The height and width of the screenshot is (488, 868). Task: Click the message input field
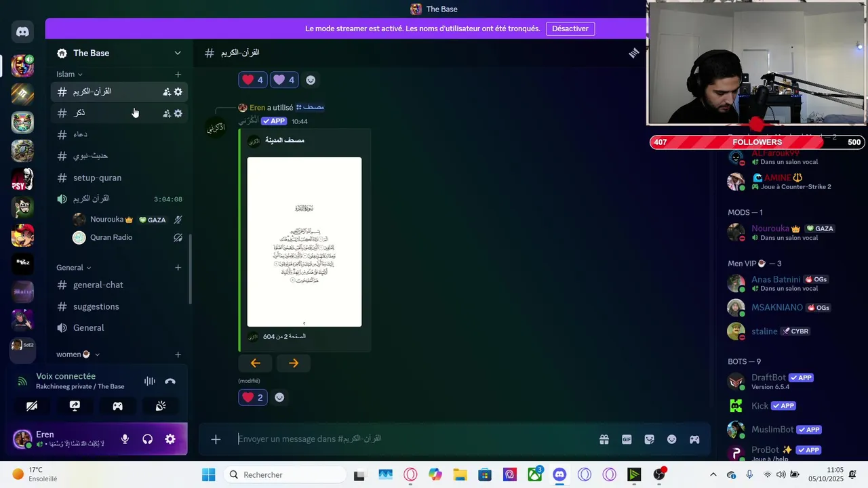click(414, 439)
